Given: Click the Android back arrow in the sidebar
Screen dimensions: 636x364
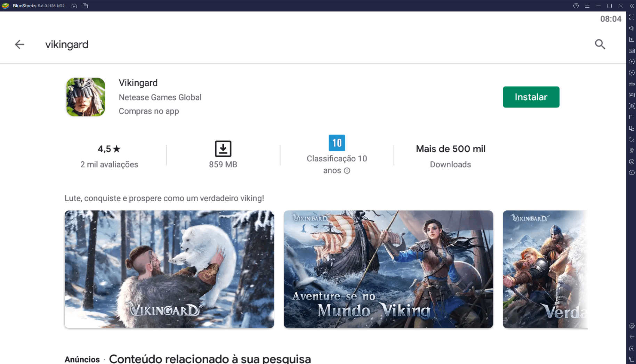Looking at the screenshot, I should pos(632,337).
